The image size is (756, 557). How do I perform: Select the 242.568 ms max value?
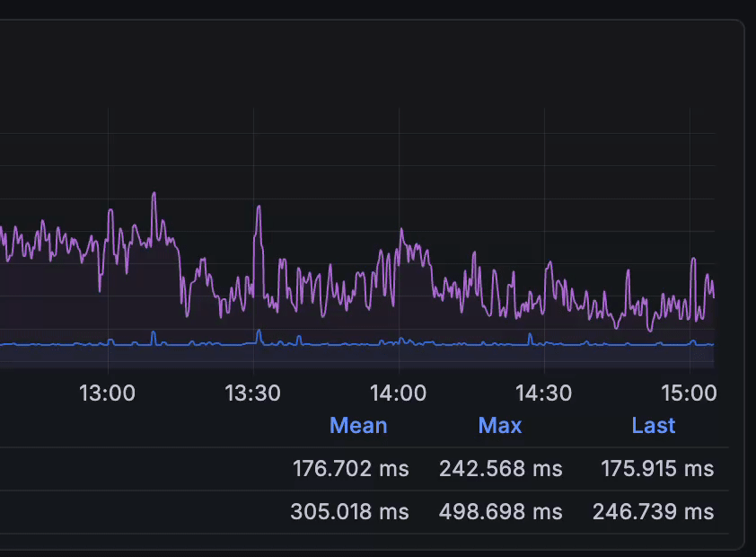(501, 469)
